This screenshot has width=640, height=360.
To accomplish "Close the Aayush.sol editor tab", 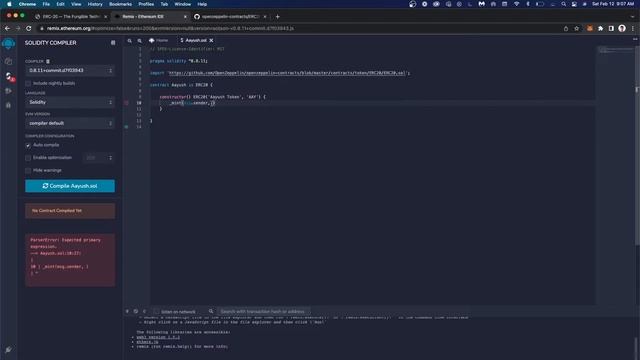I will (x=211, y=40).
